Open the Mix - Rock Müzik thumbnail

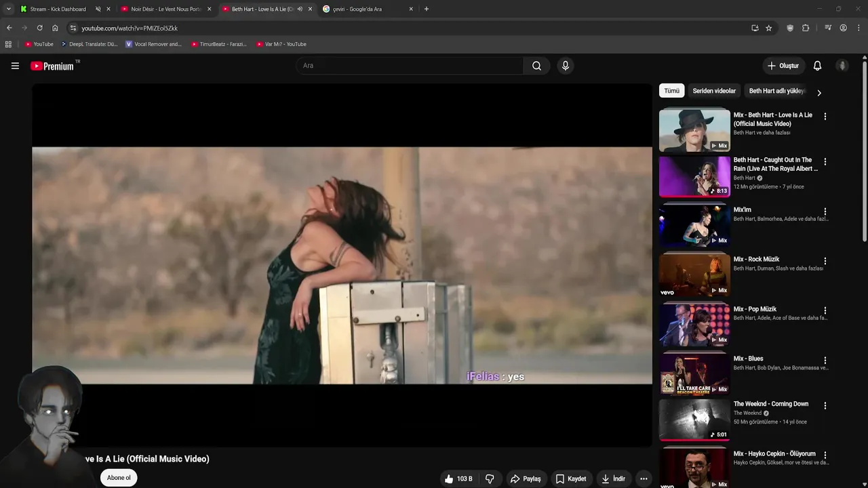(x=694, y=275)
